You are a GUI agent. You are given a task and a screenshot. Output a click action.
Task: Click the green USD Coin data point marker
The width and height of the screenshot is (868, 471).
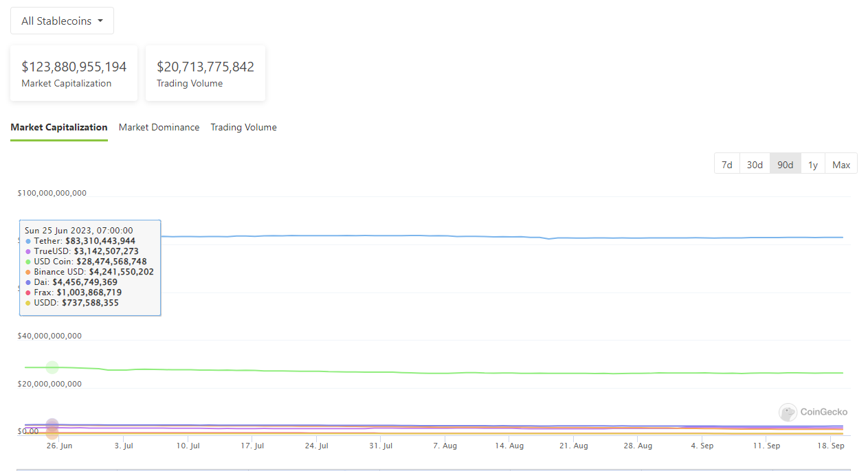(52, 367)
